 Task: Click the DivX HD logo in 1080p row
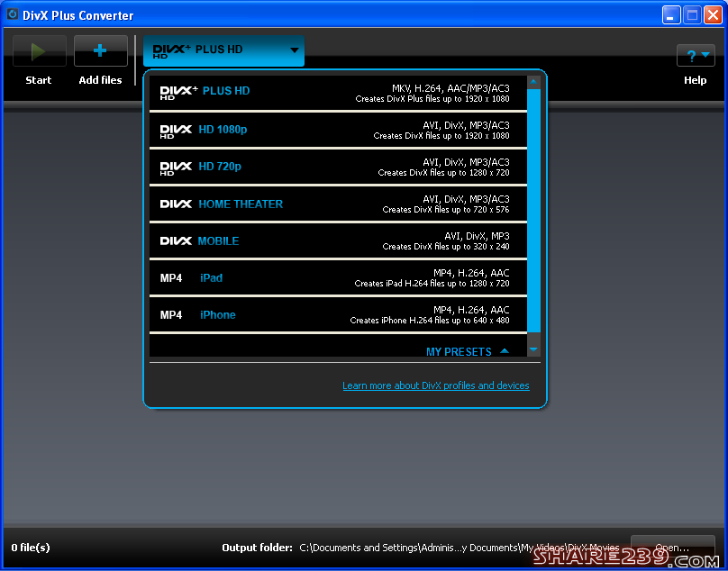click(176, 131)
